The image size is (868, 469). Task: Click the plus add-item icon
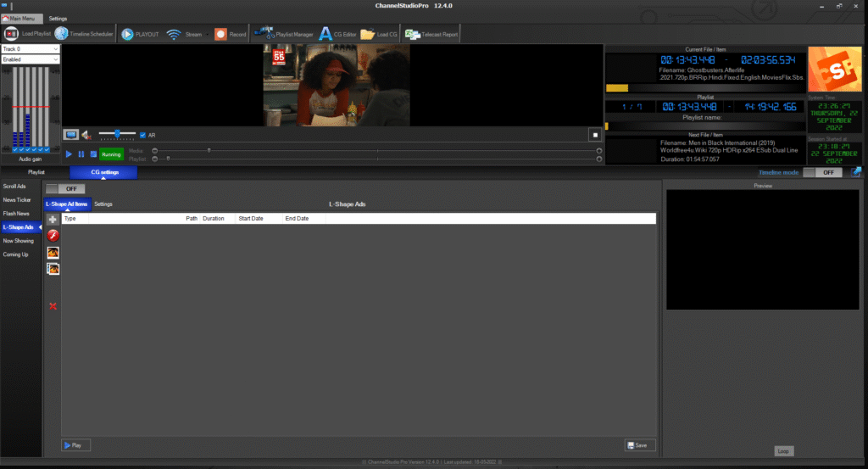tap(53, 220)
